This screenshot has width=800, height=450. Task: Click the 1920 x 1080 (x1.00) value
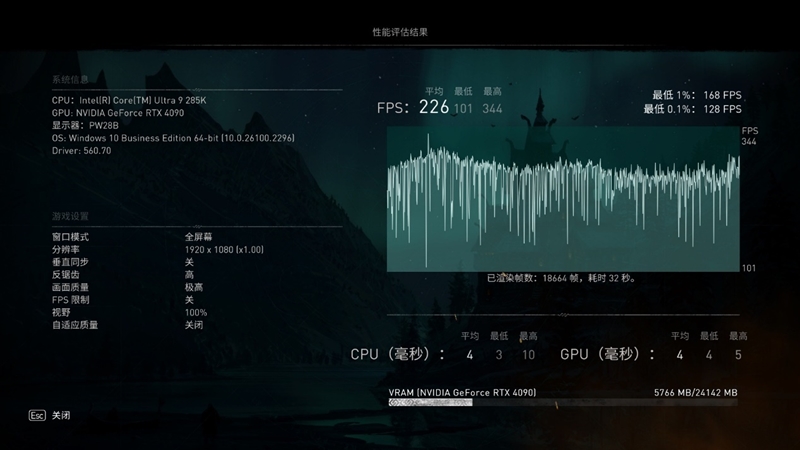224,249
